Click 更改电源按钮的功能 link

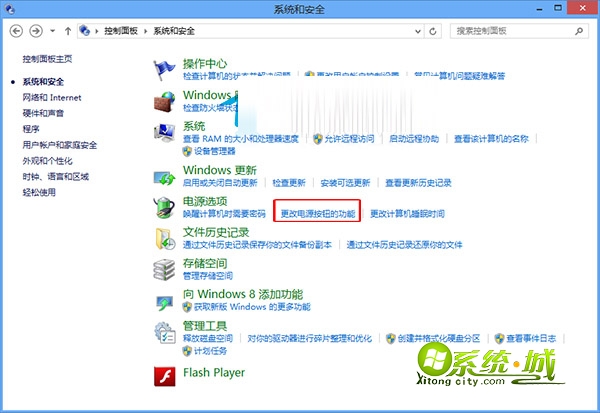(x=318, y=214)
